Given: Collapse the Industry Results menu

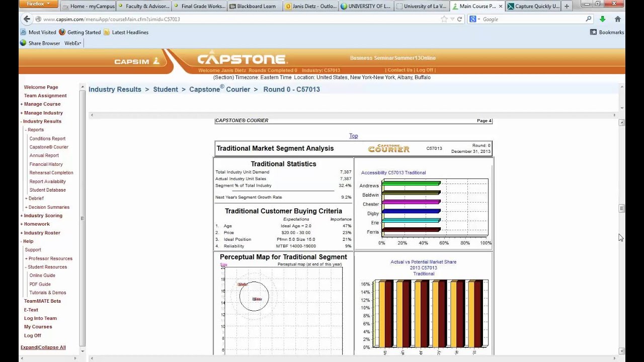Looking at the screenshot, I should tap(41, 121).
